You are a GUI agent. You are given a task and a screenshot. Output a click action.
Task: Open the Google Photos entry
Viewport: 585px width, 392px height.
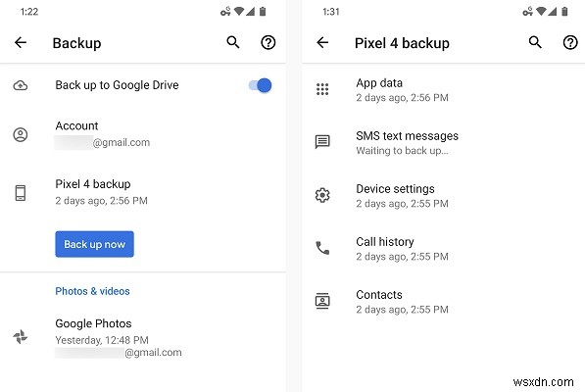pos(143,337)
